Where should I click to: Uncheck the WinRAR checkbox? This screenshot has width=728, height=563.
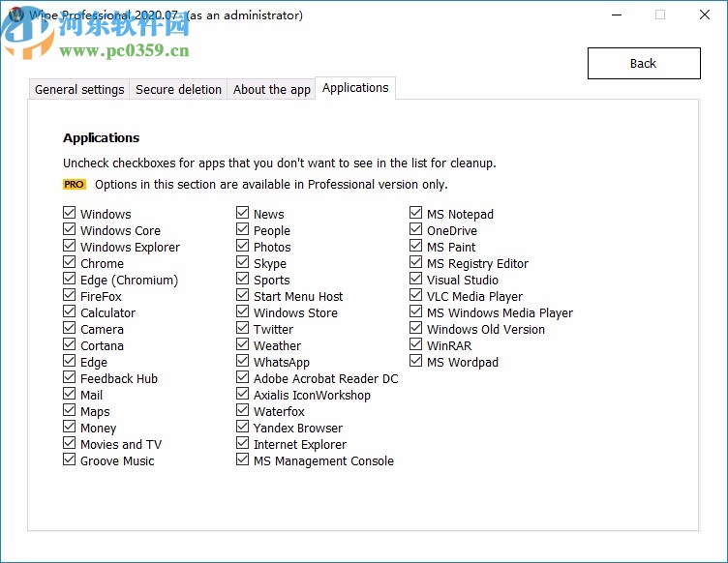(415, 344)
